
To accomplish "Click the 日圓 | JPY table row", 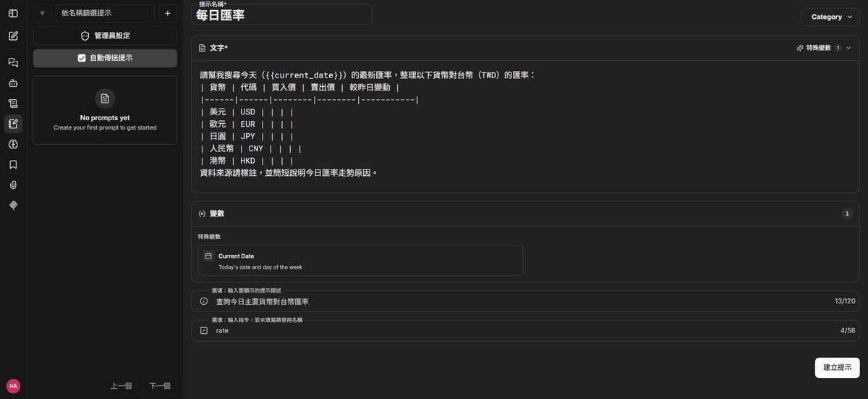I will point(247,136).
